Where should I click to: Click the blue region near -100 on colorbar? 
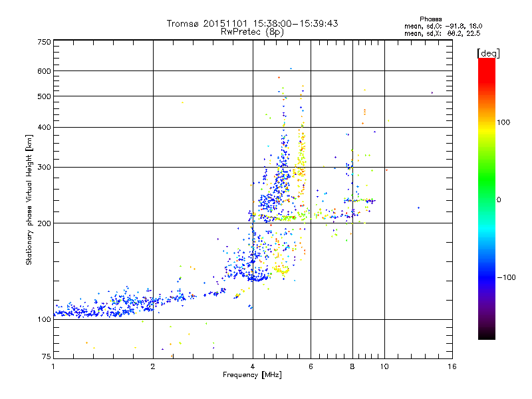[x=487, y=277]
